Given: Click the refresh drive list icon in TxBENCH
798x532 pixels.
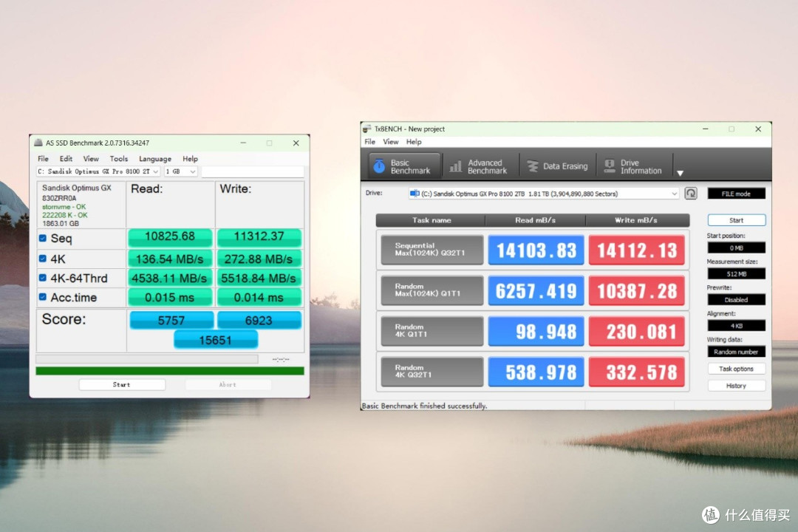Looking at the screenshot, I should pos(691,194).
